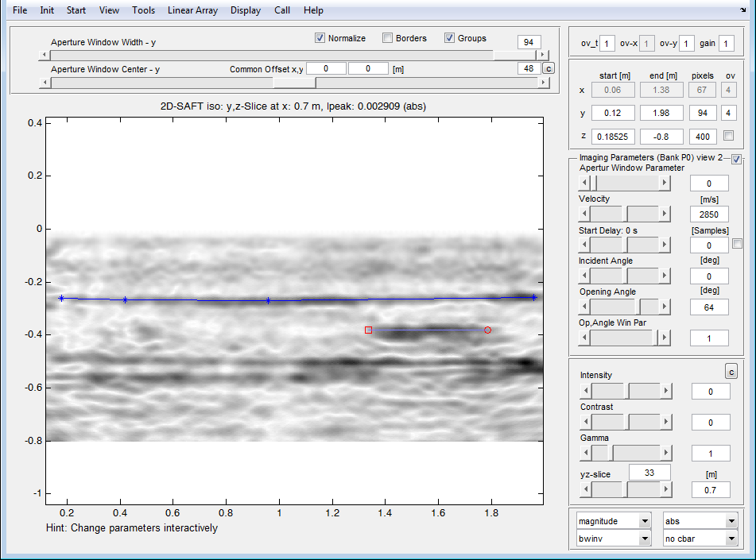
Task: Click Start Delay slider left arrow
Action: tap(584, 245)
